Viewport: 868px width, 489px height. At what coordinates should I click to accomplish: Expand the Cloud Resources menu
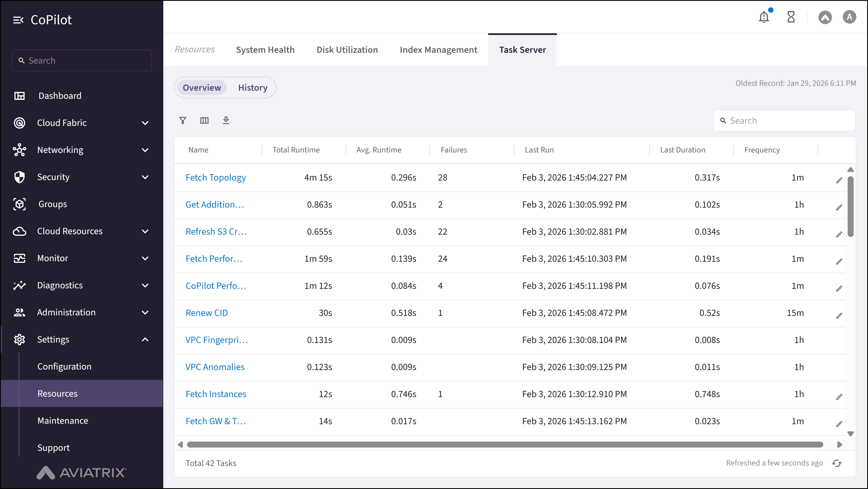pyautogui.click(x=145, y=231)
